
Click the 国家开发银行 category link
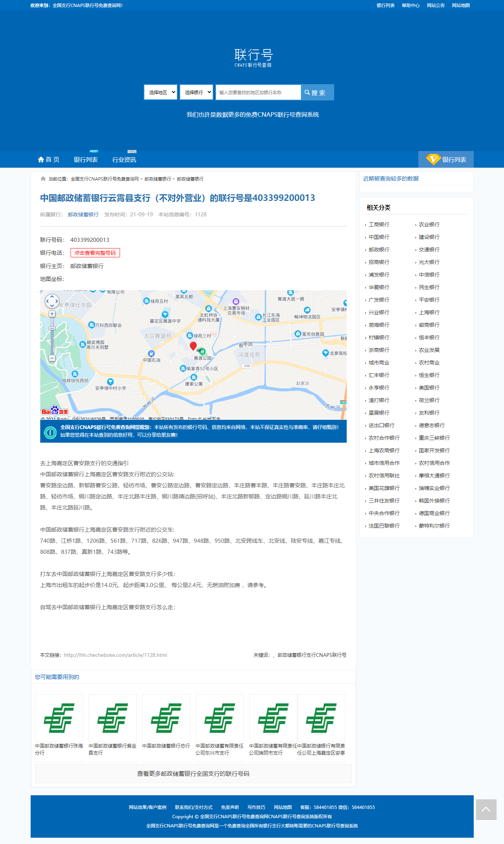[x=434, y=450]
